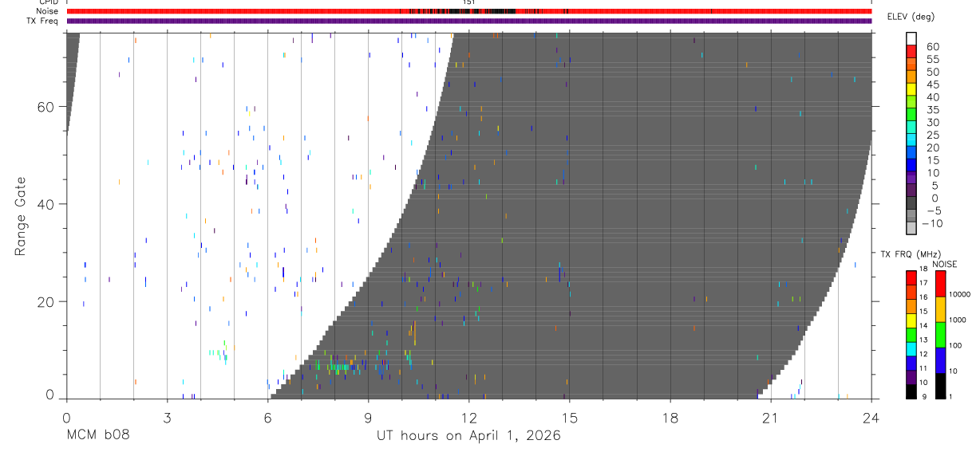The width and height of the screenshot is (980, 452).
Task: Click the dark section of the Noise bar
Action: point(463,11)
